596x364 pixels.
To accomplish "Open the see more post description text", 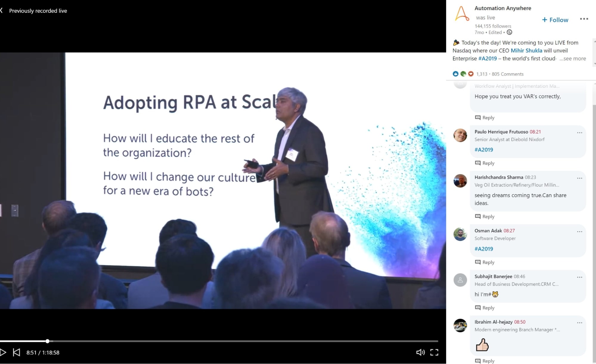I will [573, 58].
